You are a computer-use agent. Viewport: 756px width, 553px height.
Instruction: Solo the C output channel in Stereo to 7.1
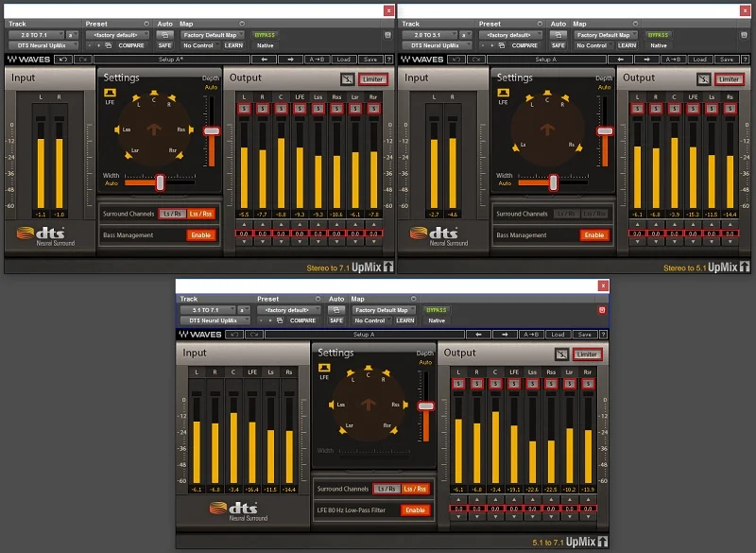(281, 109)
